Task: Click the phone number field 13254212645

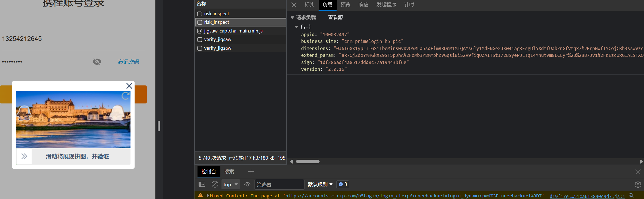Action: [73, 39]
